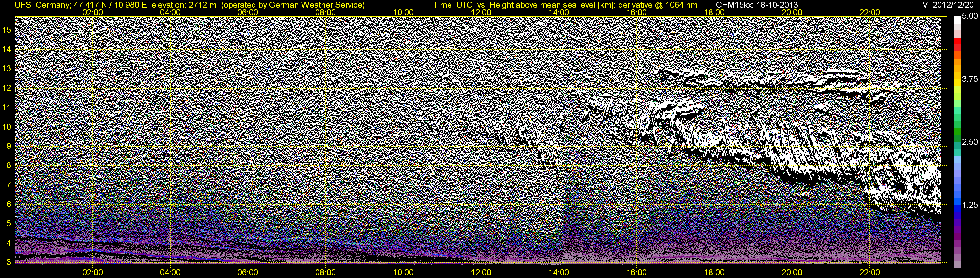Select '06:00' on the upper time axis
This screenshot has width=980, height=278.
pyautogui.click(x=248, y=12)
